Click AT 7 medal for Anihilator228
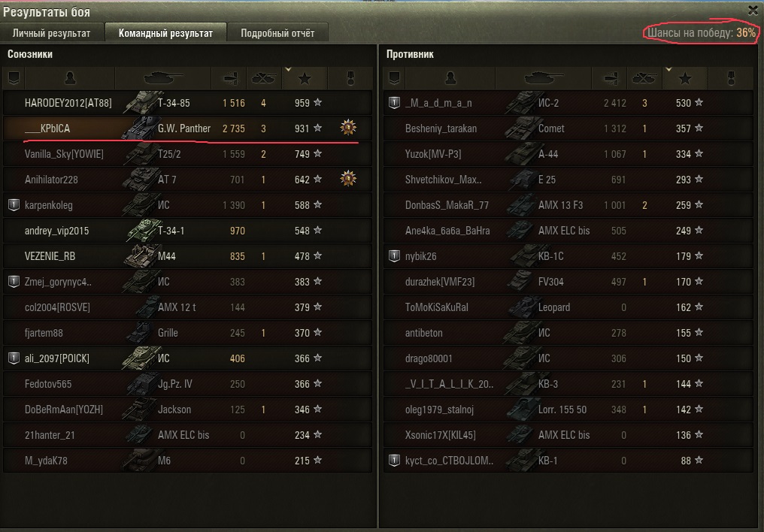Screen dimensions: 764x532 coord(348,179)
